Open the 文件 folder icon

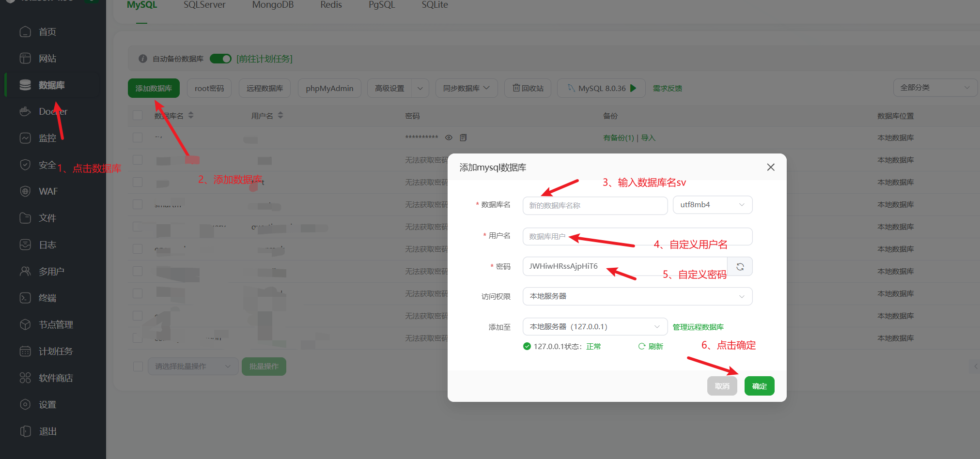coord(25,218)
